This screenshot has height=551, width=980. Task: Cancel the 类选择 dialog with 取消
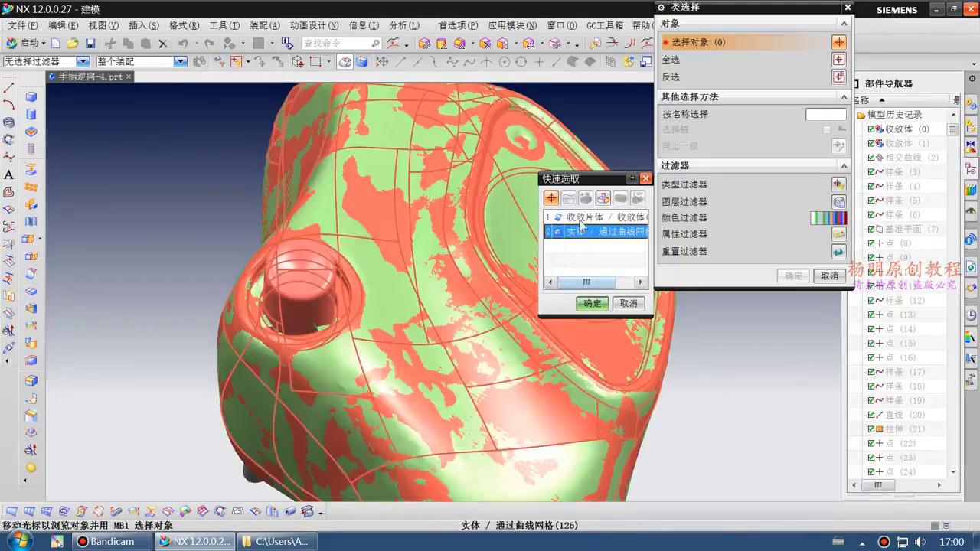829,275
